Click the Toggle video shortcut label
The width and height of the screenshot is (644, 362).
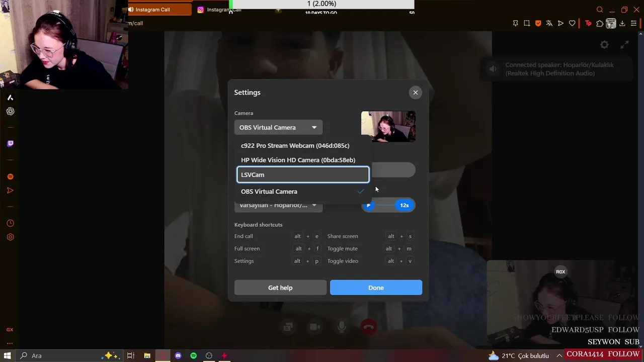coord(343,261)
